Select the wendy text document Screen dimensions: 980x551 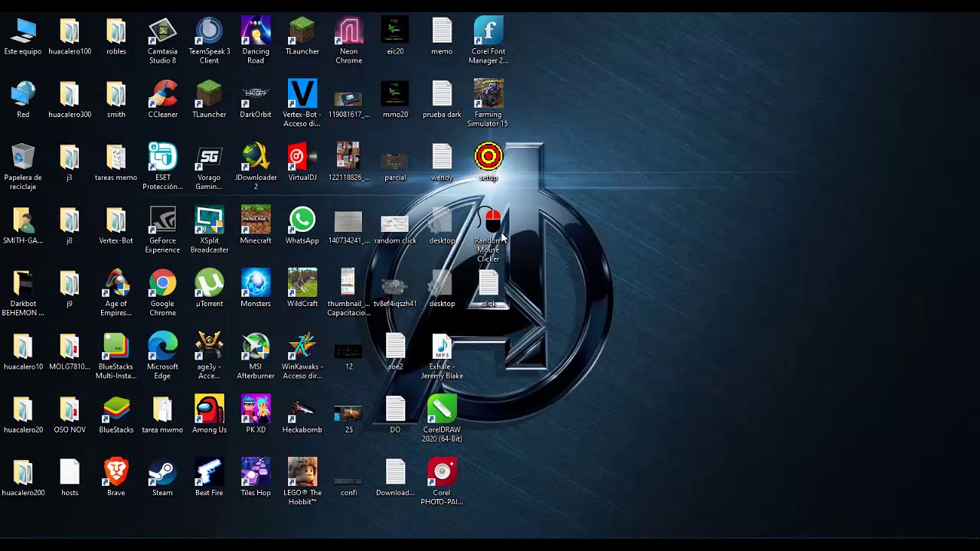[x=442, y=162]
